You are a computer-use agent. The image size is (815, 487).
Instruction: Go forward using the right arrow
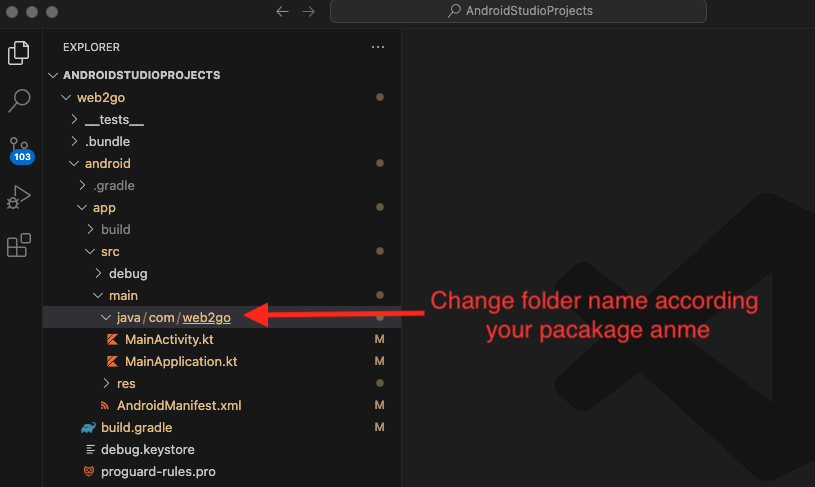pos(308,12)
